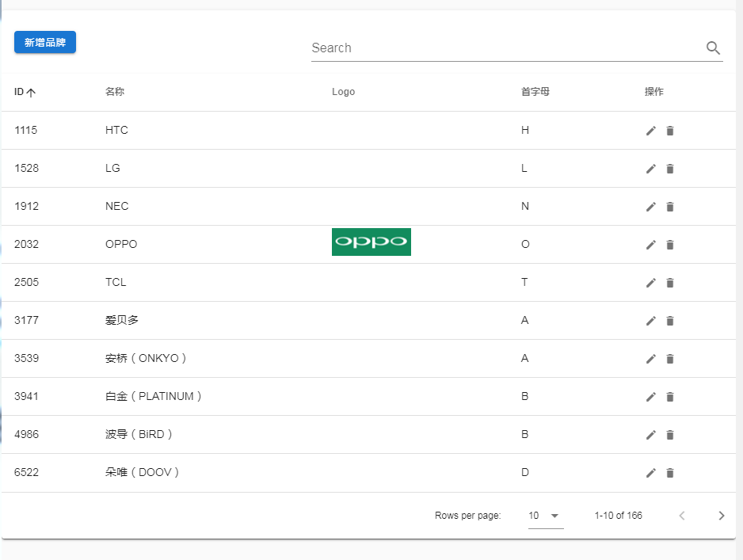The height and width of the screenshot is (560, 743).
Task: Delete the TCL brand row
Action: click(670, 283)
